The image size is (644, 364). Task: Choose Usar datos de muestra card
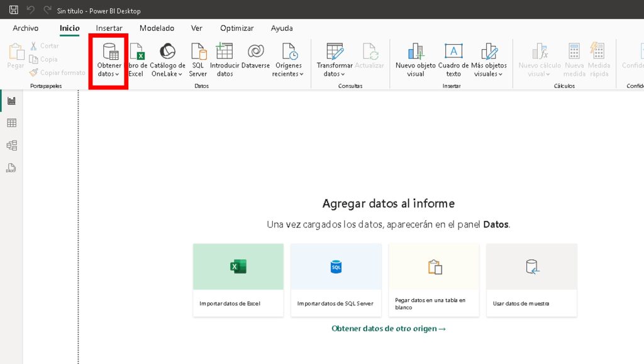[531, 280]
